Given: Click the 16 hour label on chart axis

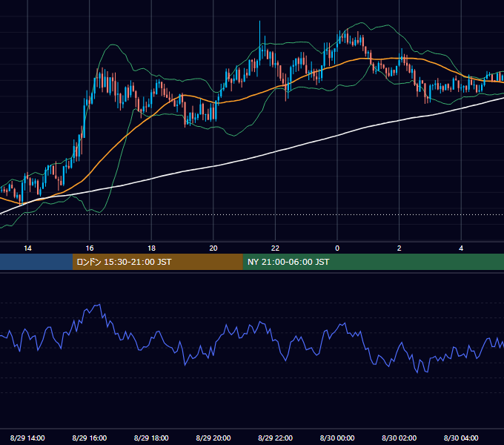Looking at the screenshot, I should [90, 248].
